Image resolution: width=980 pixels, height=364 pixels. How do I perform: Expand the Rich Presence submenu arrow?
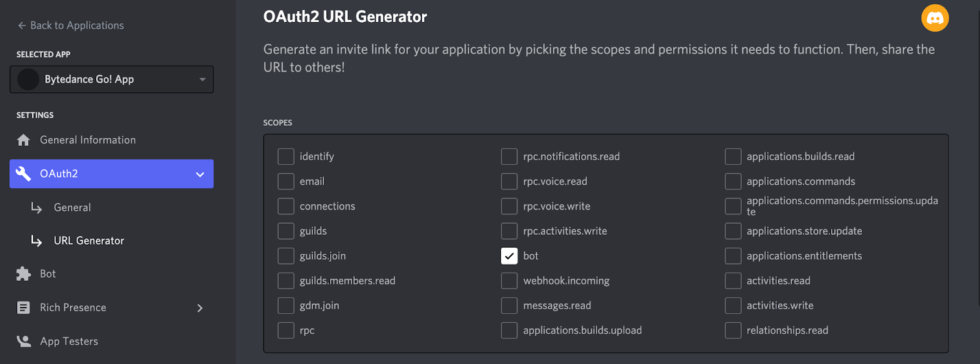pos(200,308)
